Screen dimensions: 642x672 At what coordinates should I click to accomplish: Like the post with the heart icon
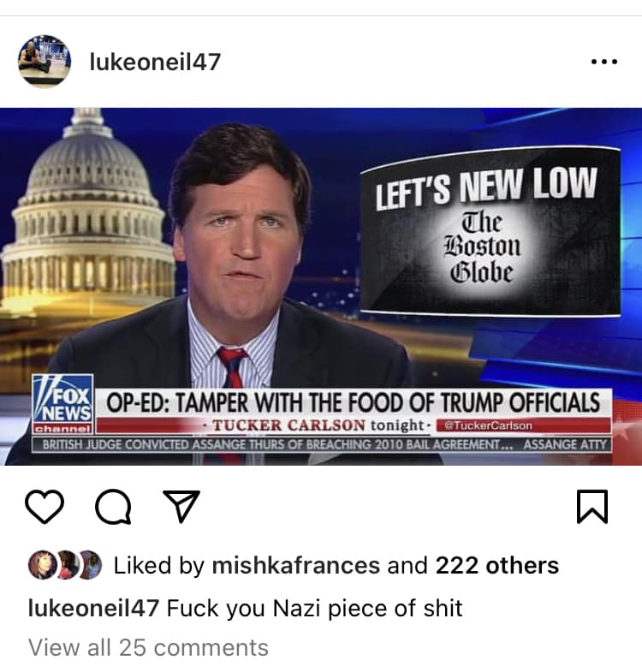45,507
